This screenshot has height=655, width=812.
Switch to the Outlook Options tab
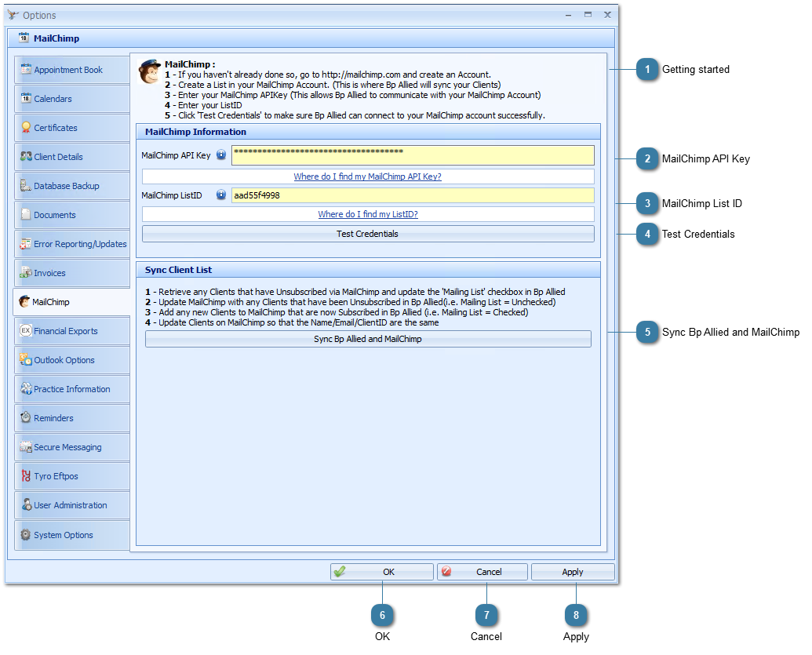pyautogui.click(x=72, y=360)
